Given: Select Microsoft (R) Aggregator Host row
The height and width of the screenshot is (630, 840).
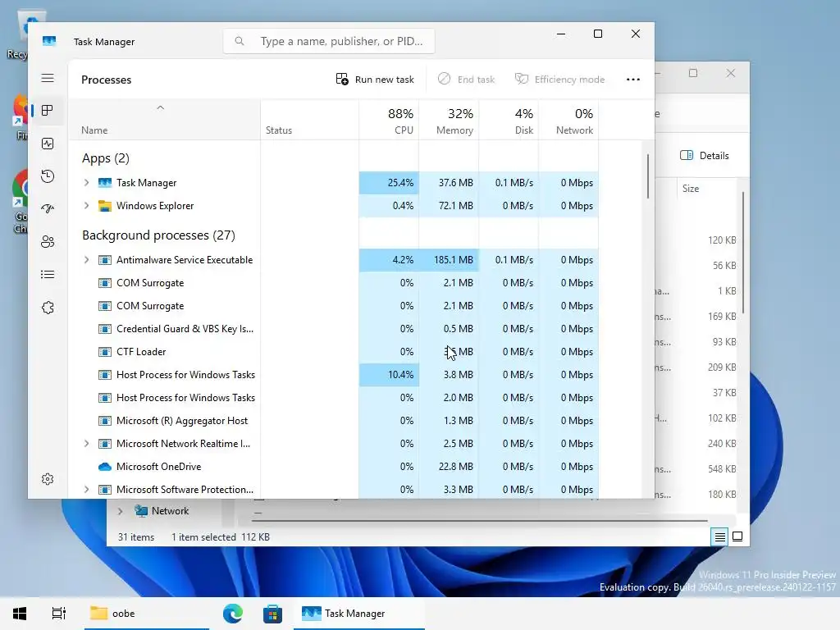Looking at the screenshot, I should (x=333, y=421).
